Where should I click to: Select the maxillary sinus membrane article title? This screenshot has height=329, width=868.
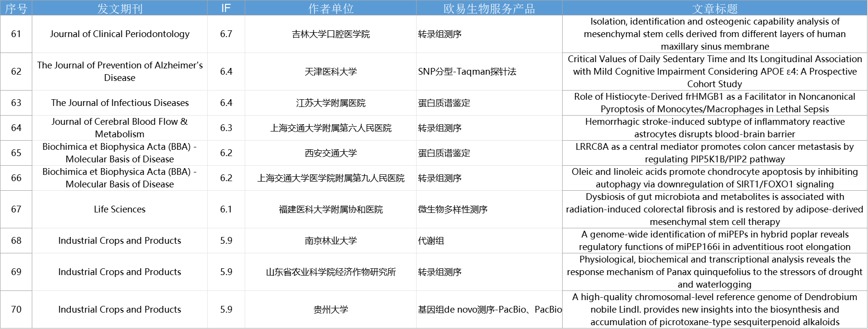click(x=715, y=34)
